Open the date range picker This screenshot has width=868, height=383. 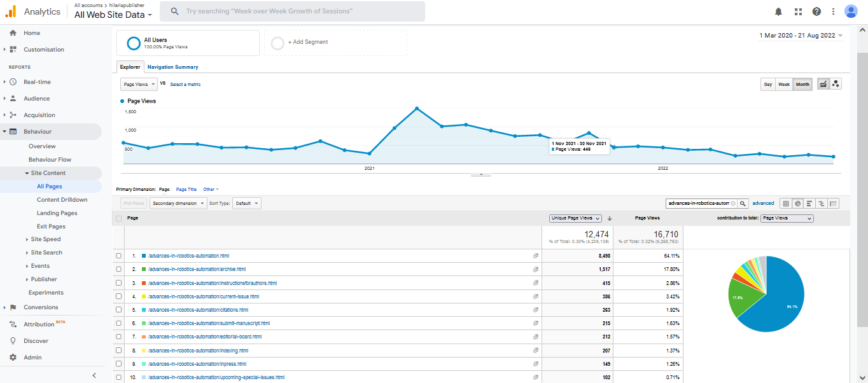[x=801, y=36]
